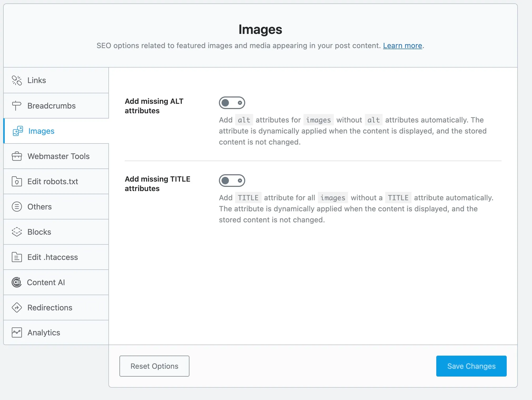Click the Reset Options button
Screen dimensions: 532x400
tap(154, 366)
